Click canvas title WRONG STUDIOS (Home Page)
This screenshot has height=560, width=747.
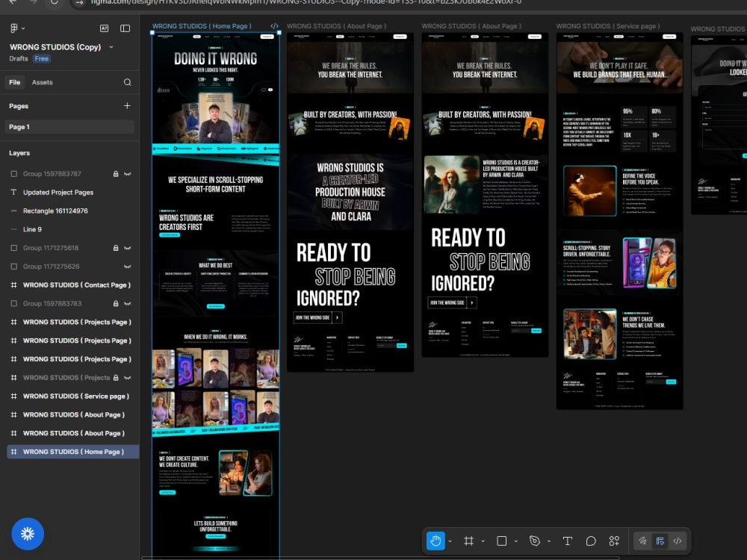(202, 26)
